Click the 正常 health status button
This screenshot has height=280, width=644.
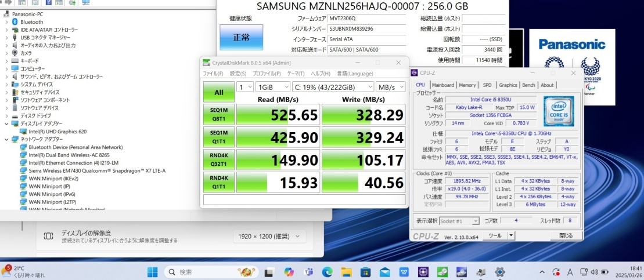click(x=241, y=37)
